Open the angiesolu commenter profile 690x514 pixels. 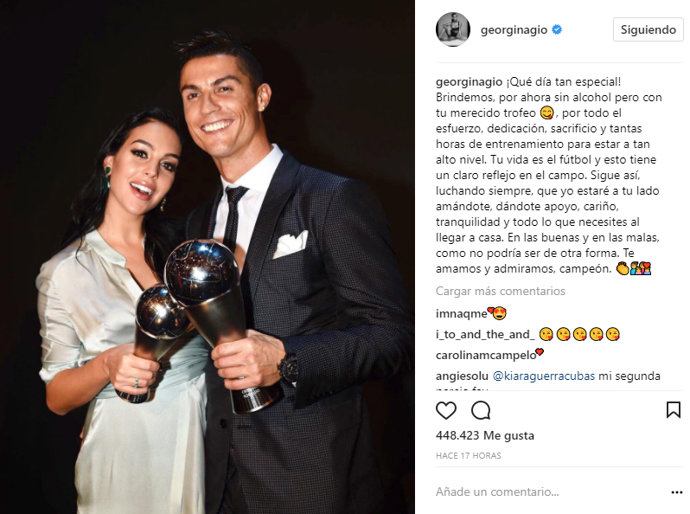tap(462, 376)
